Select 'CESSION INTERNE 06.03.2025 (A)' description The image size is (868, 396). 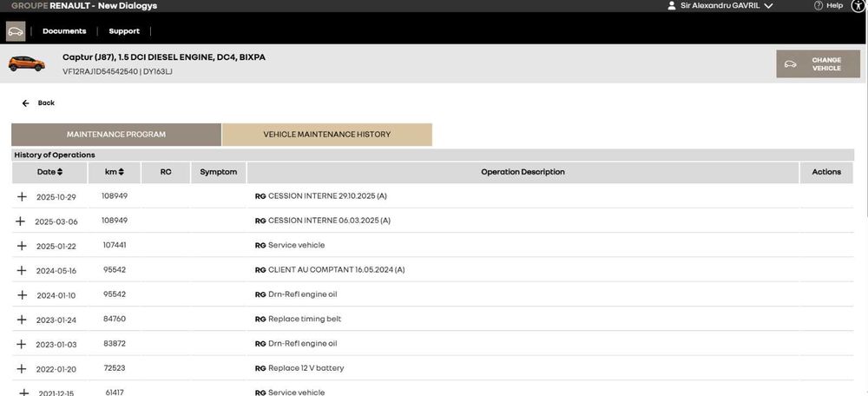point(329,221)
